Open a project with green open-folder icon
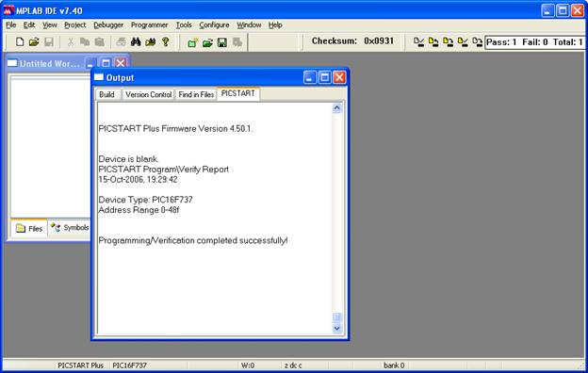Viewport: 588px width, 373px height. coord(207,42)
